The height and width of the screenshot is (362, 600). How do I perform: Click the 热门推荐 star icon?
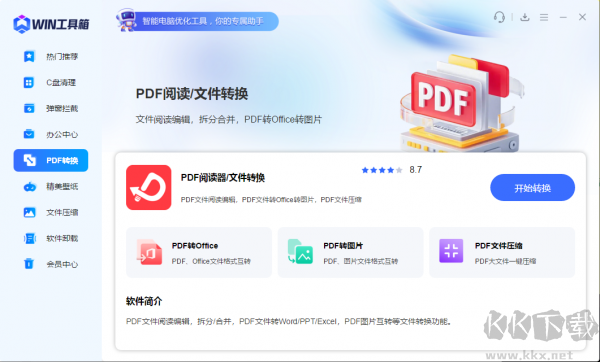point(29,57)
